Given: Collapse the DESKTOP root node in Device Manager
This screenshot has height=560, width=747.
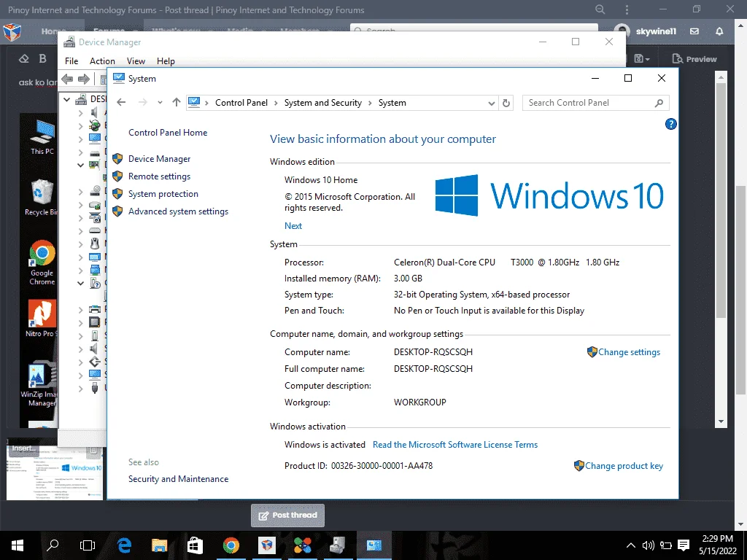Looking at the screenshot, I should pos(67,99).
